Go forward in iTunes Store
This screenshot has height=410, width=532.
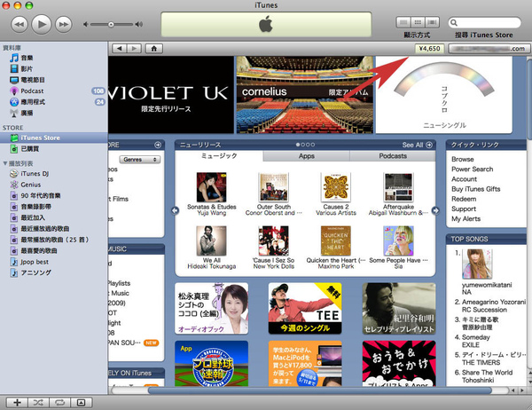coord(134,49)
